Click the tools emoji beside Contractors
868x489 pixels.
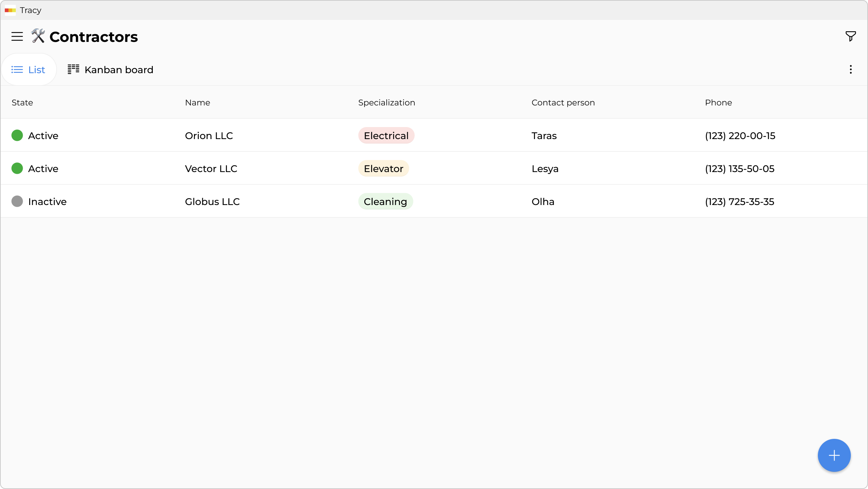(38, 36)
